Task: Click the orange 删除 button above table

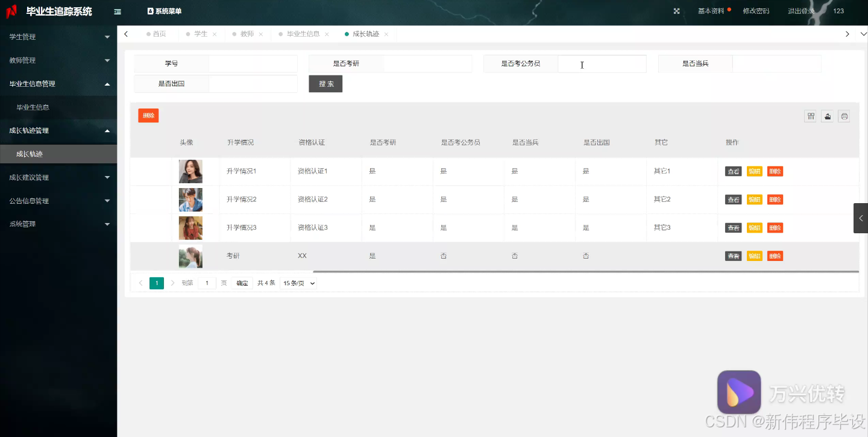Action: tap(148, 116)
